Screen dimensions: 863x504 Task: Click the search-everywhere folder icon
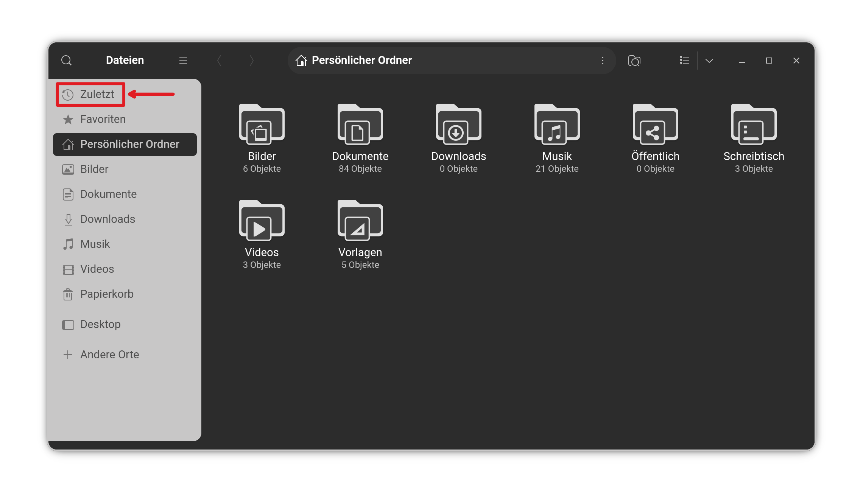tap(634, 61)
